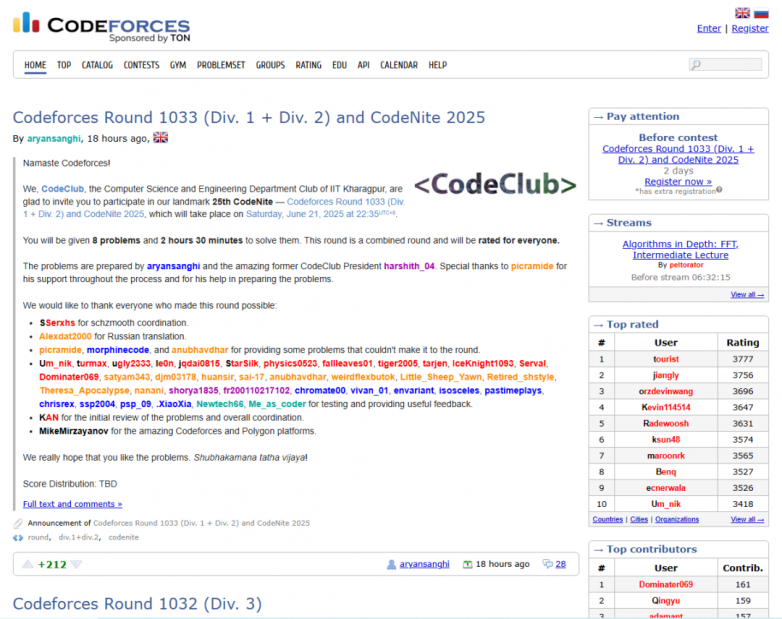View all streams via 'View all' link
Screen dimensions: 782x619
[x=747, y=294]
